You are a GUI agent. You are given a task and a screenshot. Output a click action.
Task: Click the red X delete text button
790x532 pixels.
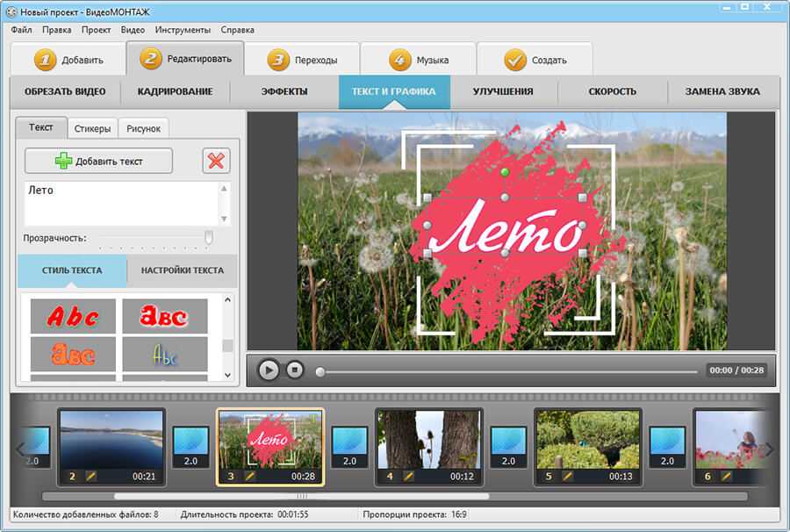pos(216,161)
